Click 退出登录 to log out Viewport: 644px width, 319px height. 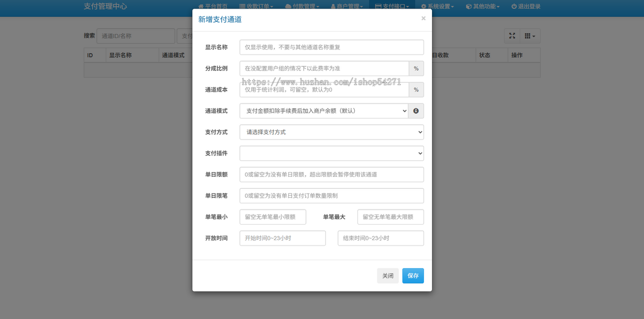tap(526, 6)
